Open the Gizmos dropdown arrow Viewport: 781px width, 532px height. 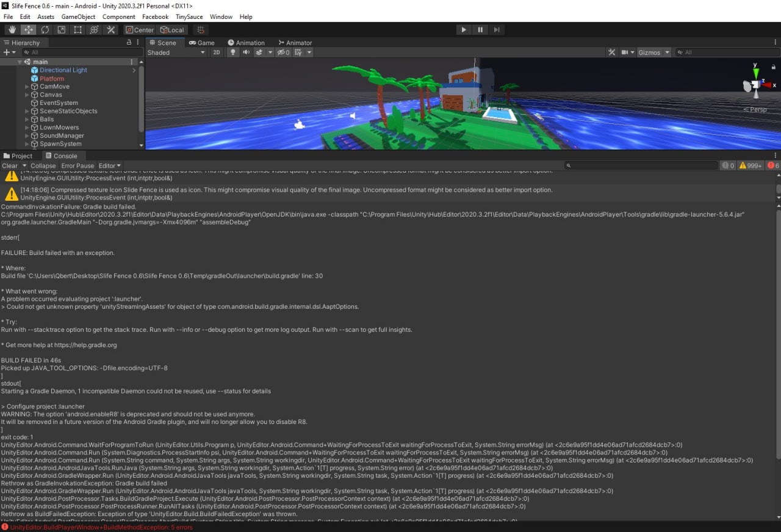tap(667, 52)
